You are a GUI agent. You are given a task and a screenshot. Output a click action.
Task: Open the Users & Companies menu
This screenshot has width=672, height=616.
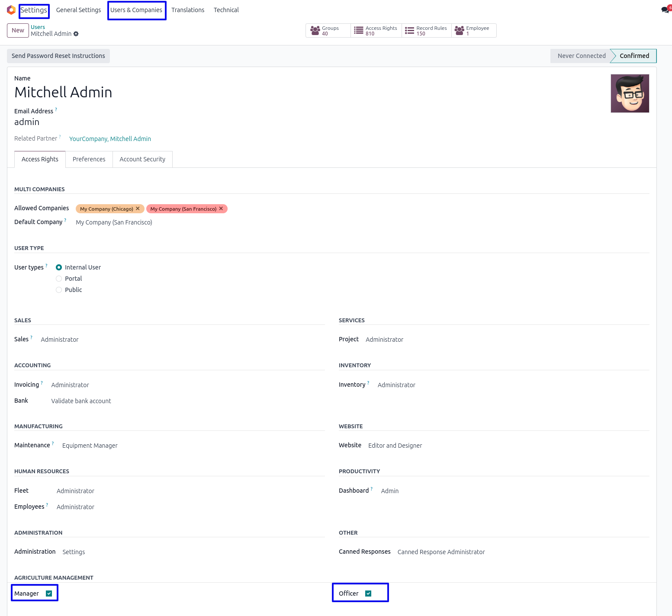pyautogui.click(x=136, y=10)
